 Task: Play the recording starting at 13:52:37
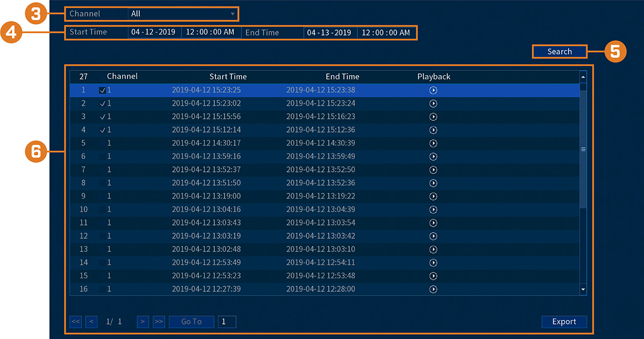(x=433, y=170)
